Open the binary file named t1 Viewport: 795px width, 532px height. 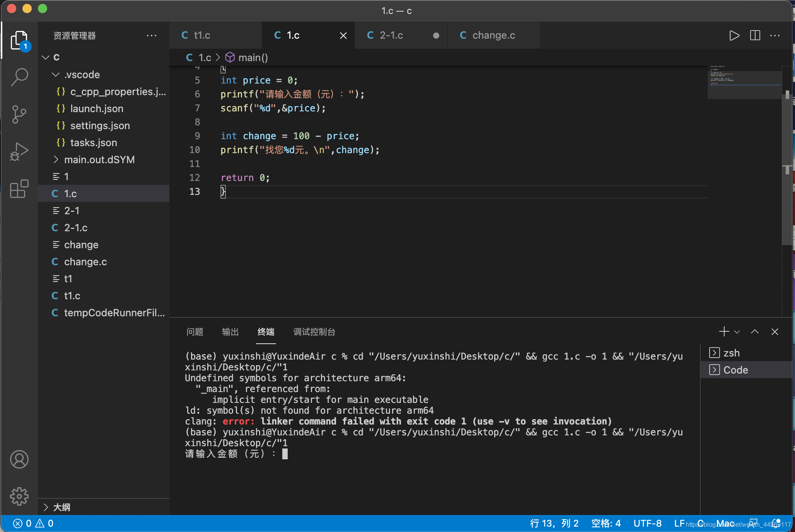click(x=104, y=278)
